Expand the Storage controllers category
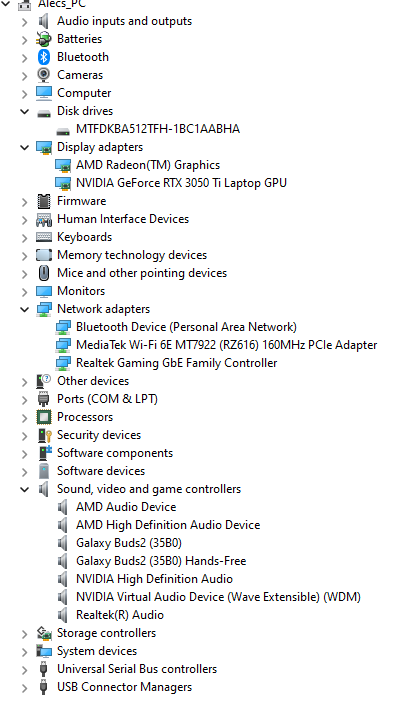Screen dimensions: 412x725 pos(25,634)
